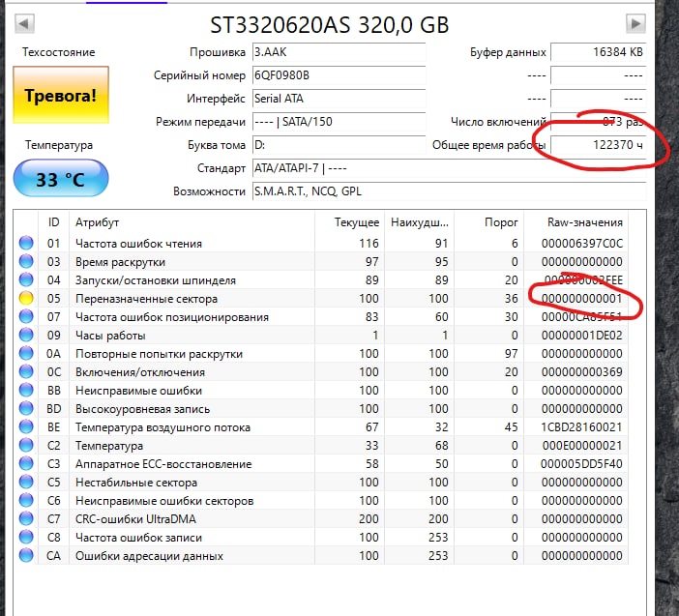Click the Текущее column header

click(356, 222)
